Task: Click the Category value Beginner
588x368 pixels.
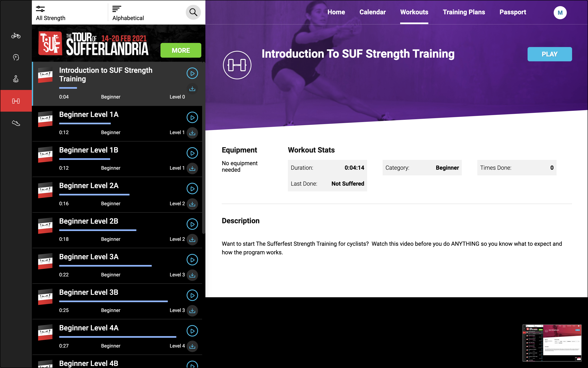Action: point(447,168)
